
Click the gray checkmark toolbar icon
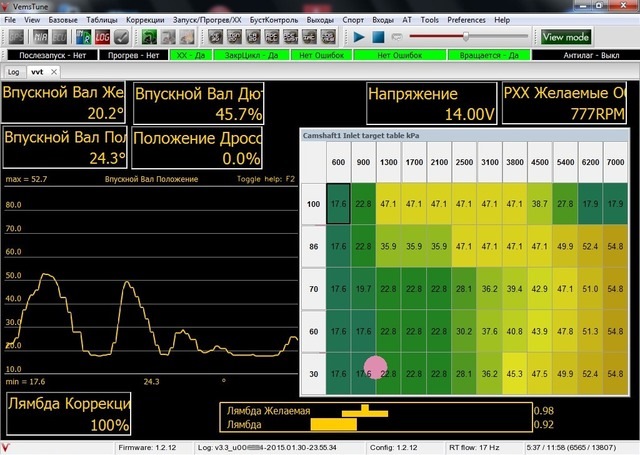point(121,37)
